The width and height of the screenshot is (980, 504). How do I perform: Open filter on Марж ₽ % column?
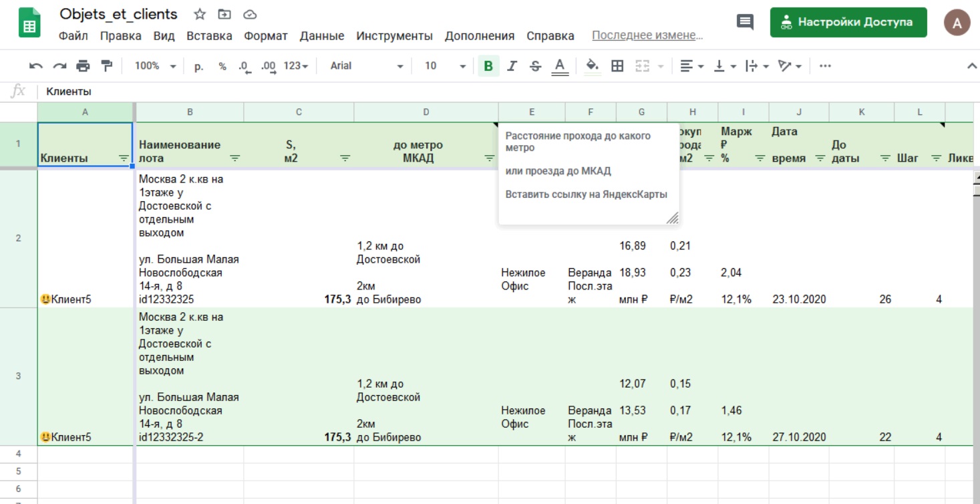pyautogui.click(x=760, y=158)
